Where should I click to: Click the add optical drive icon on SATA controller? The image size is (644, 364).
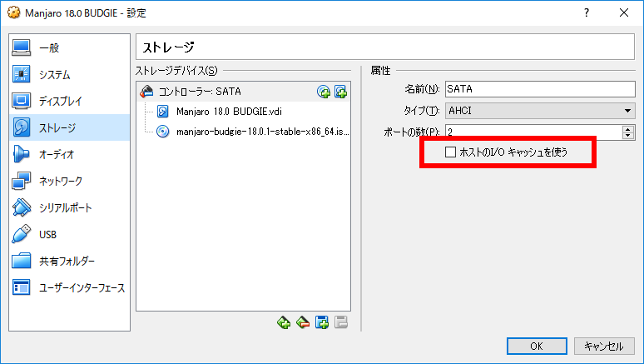click(324, 92)
